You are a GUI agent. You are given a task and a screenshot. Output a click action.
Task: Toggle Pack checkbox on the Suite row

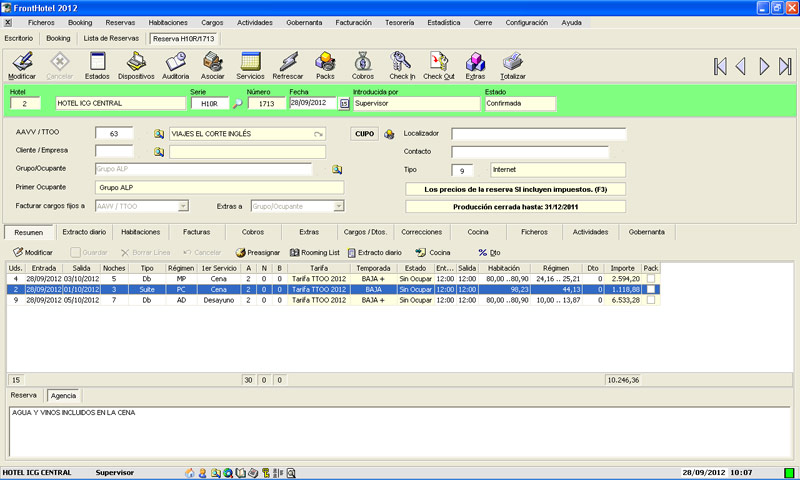[651, 289]
